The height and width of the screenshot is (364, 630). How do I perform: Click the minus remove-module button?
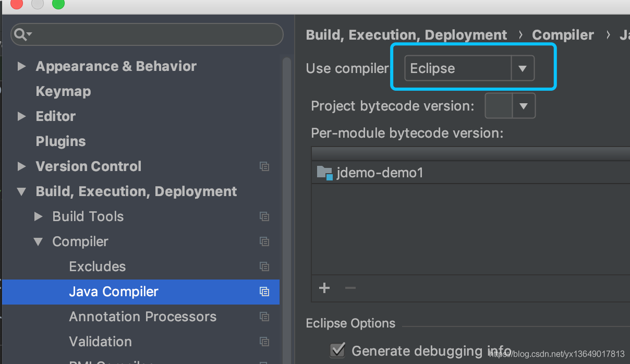(350, 288)
